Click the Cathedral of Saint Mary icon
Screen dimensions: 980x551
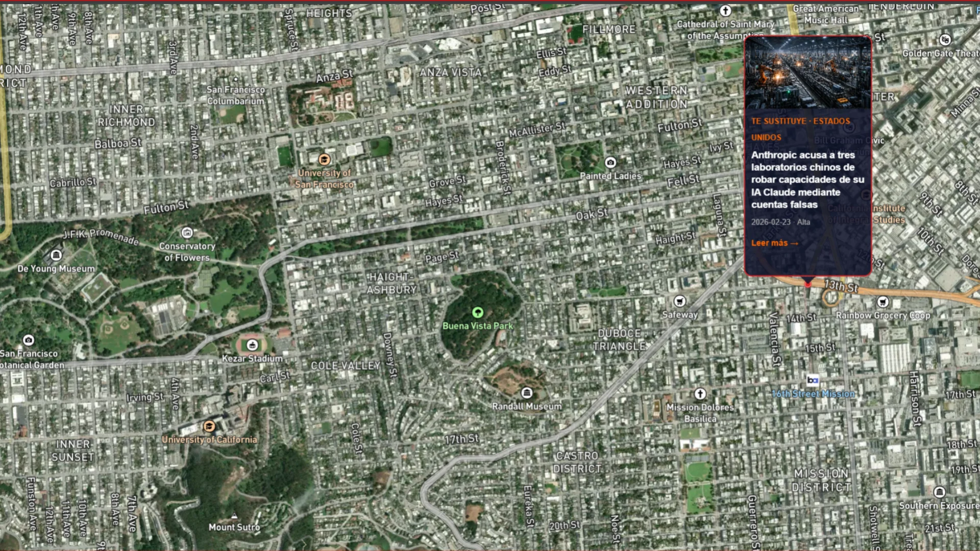click(x=725, y=11)
